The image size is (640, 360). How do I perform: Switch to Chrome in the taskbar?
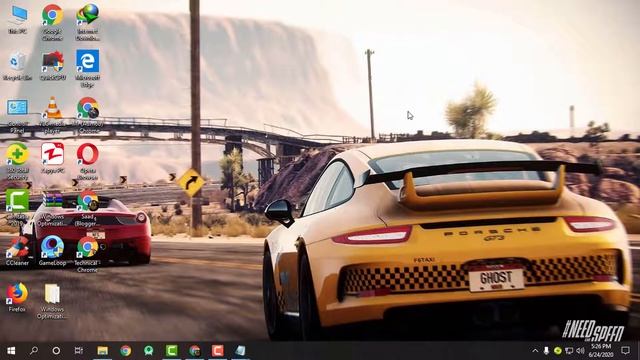[126, 351]
